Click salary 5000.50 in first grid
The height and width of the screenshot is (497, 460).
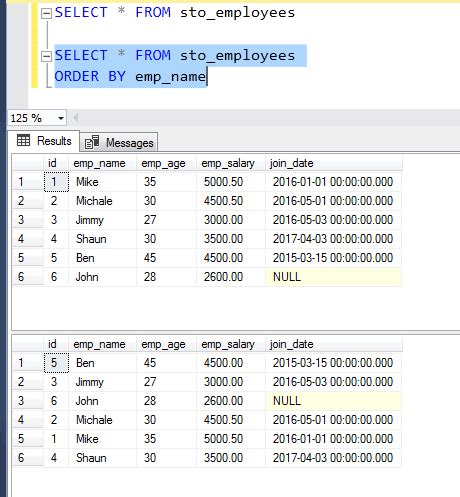pyautogui.click(x=231, y=182)
